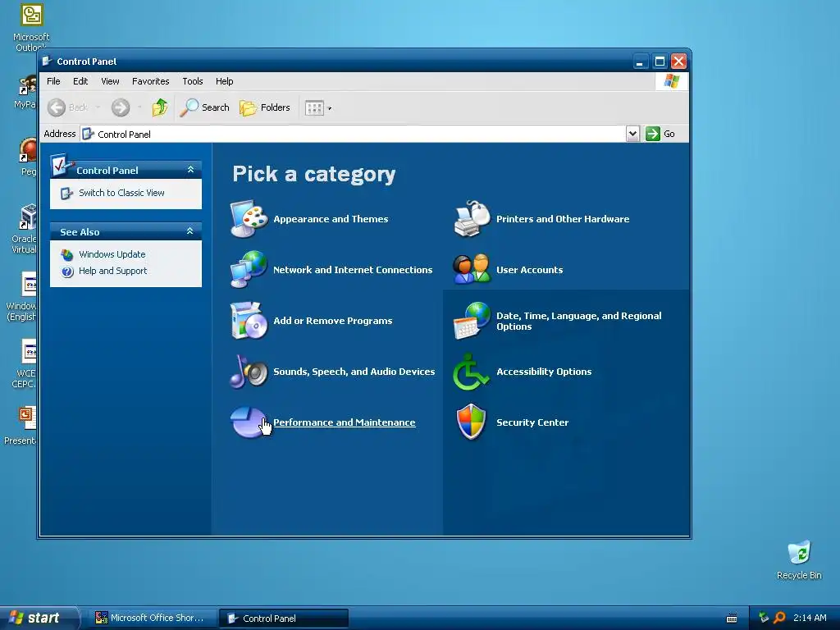Viewport: 840px width, 630px height.
Task: Open the Help menu
Action: 225,81
